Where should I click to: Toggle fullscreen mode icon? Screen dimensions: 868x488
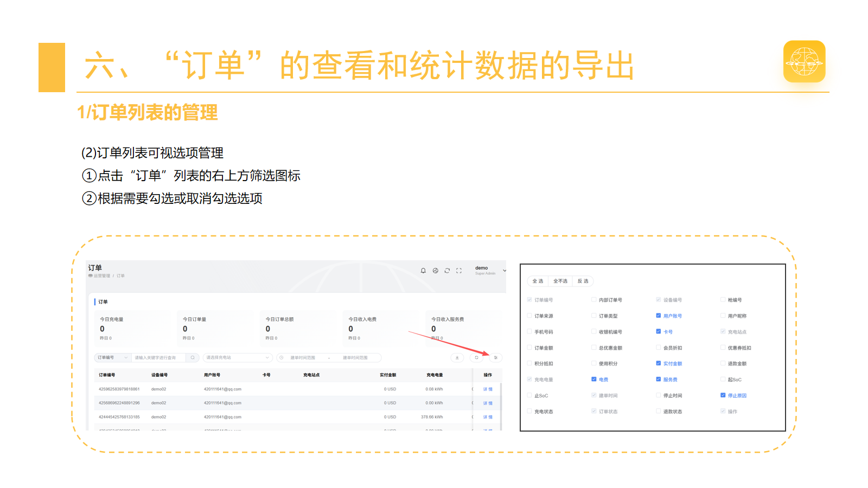(459, 271)
